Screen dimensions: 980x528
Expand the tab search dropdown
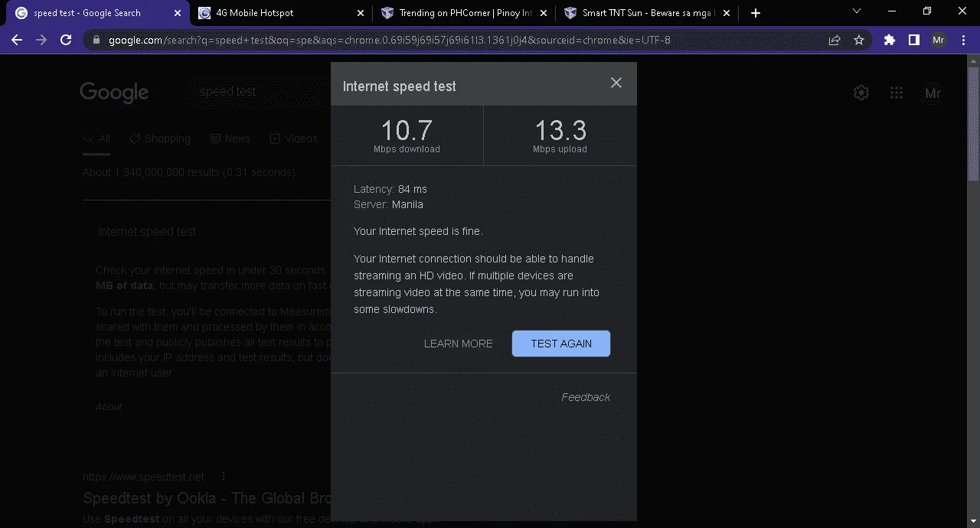pyautogui.click(x=857, y=11)
